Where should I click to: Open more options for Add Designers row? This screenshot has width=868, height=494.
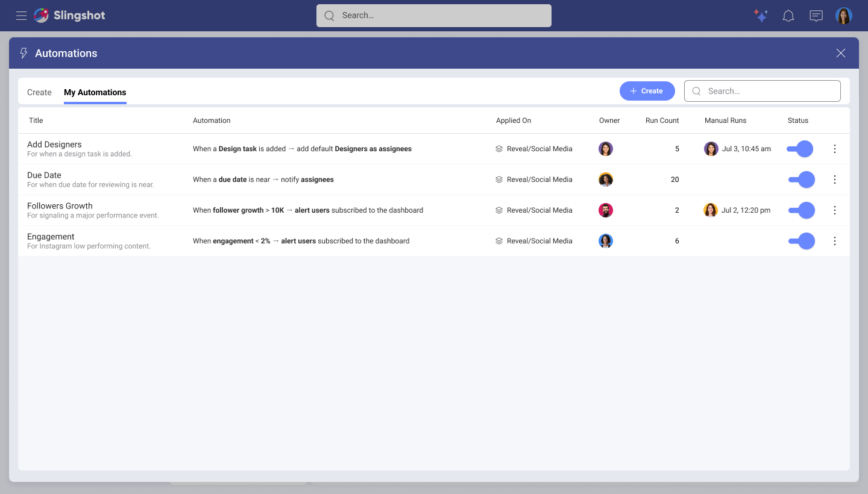pyautogui.click(x=835, y=149)
